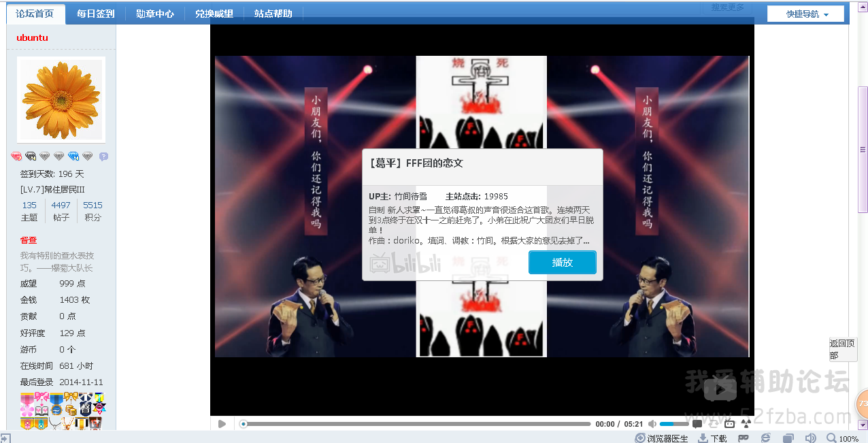This screenshot has height=443, width=868.
Task: Click the pink bow book medal badge
Action: 41,404
